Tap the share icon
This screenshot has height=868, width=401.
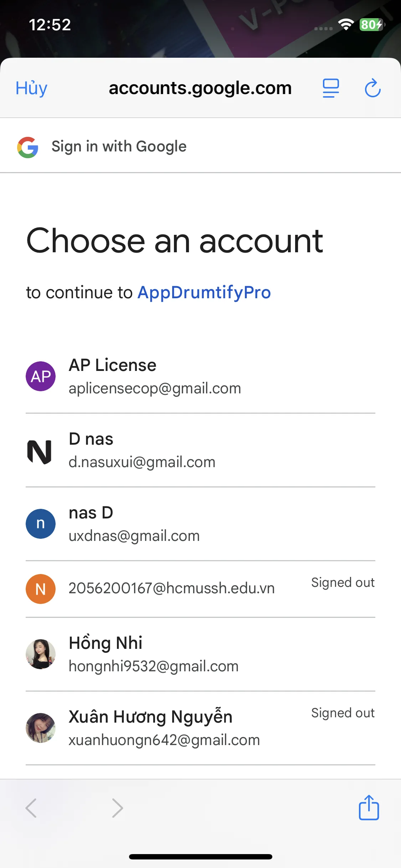point(369,807)
